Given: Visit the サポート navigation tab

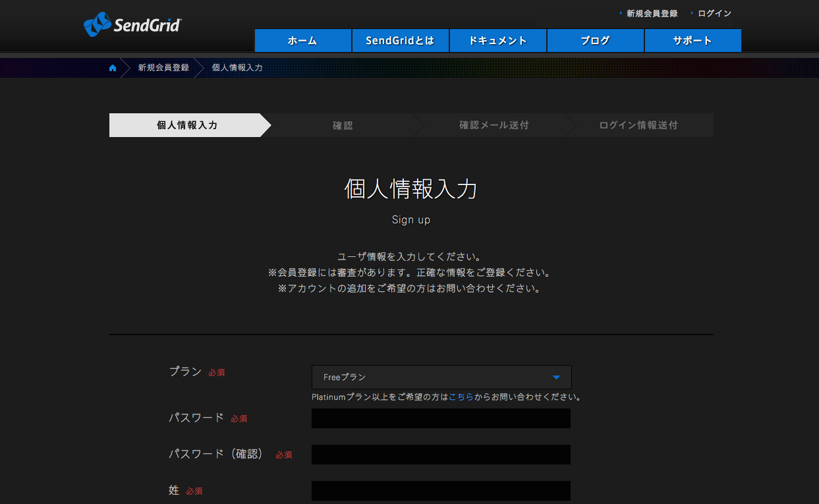Looking at the screenshot, I should click(692, 41).
